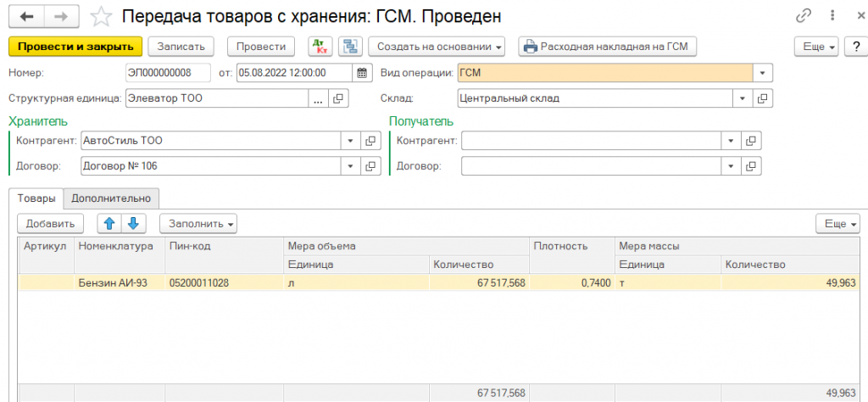868x402 pixels.
Task: Open calendar picker for document date
Action: click(x=362, y=73)
